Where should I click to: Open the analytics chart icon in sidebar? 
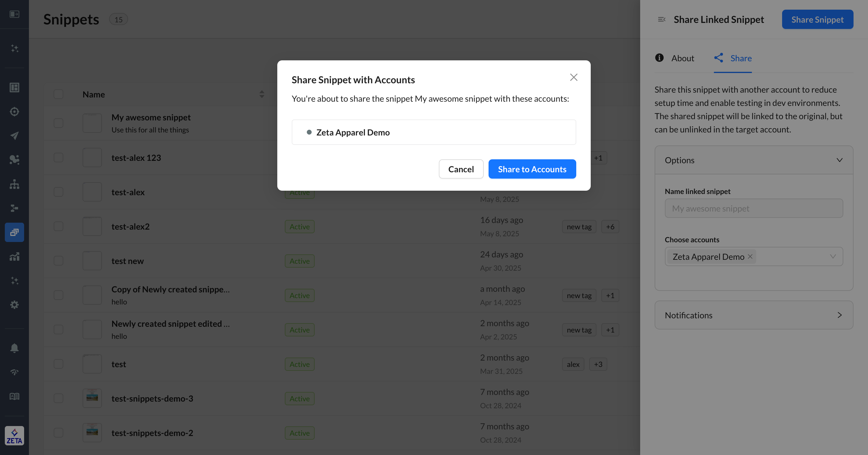click(14, 256)
